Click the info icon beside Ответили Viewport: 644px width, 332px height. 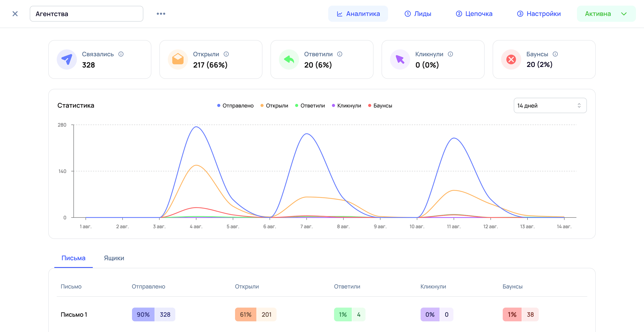coord(340,54)
